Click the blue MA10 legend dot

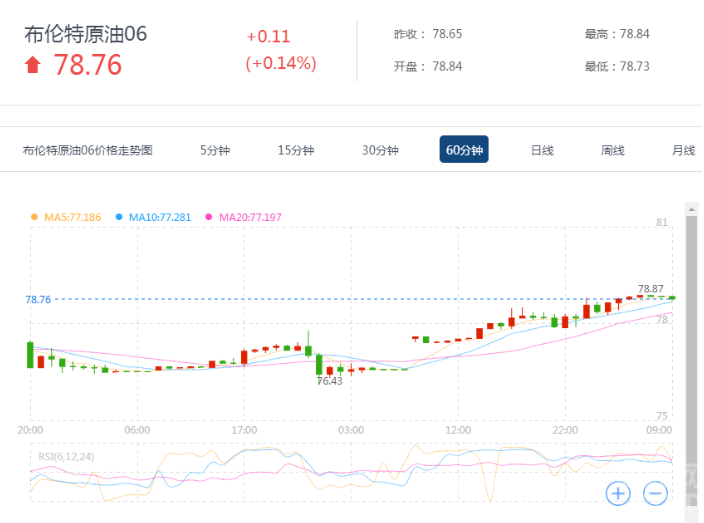(119, 217)
